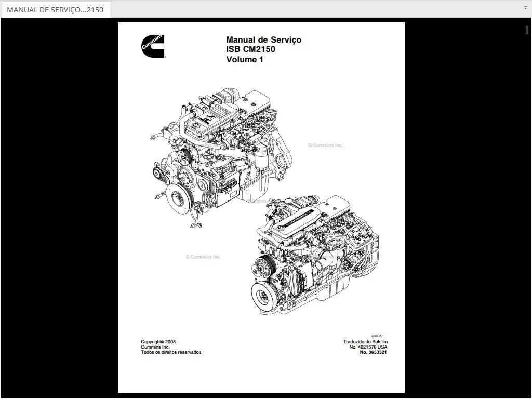Click the 'ISB CM2150' heading text
This screenshot has height=399, width=532.
[251, 49]
